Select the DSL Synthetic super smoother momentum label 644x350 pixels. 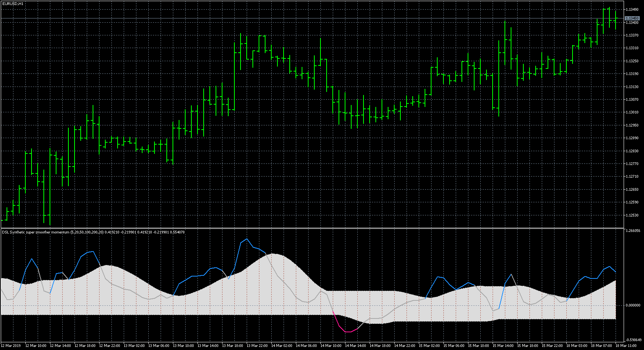(36, 232)
